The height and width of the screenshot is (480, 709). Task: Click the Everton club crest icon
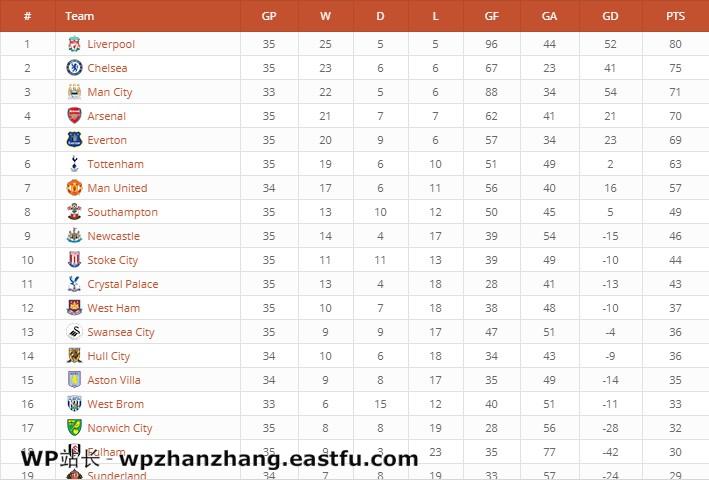[74, 140]
